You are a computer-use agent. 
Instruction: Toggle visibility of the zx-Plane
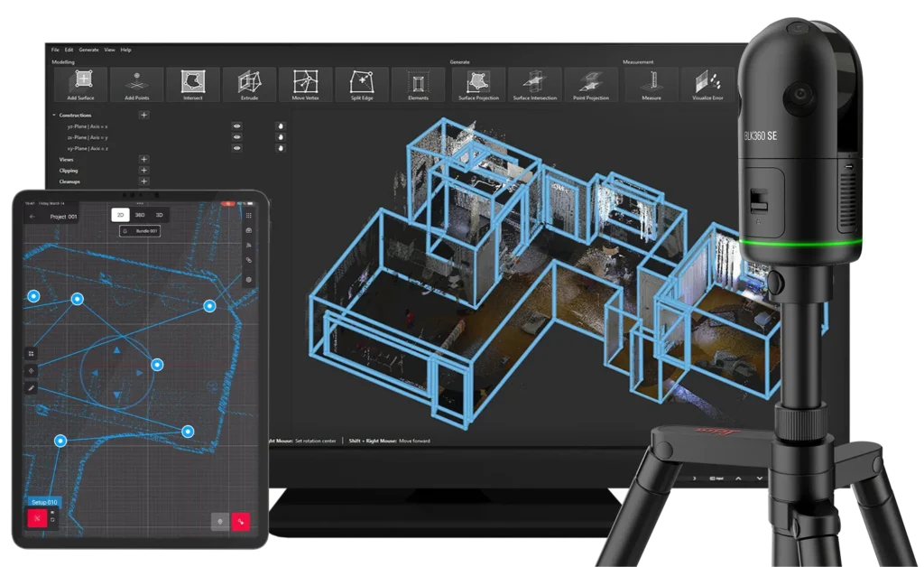pos(236,137)
